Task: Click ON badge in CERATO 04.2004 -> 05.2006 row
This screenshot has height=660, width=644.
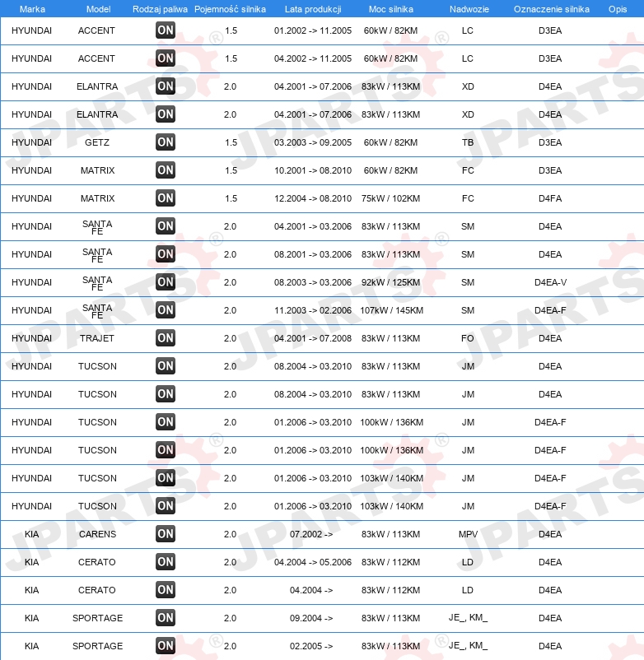Action: [165, 562]
